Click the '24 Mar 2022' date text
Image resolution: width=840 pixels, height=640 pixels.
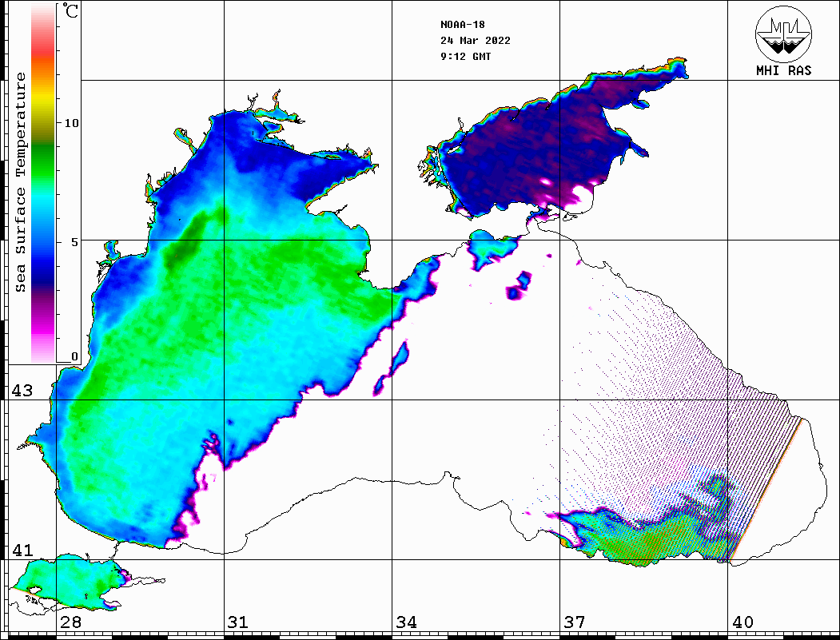476,41
